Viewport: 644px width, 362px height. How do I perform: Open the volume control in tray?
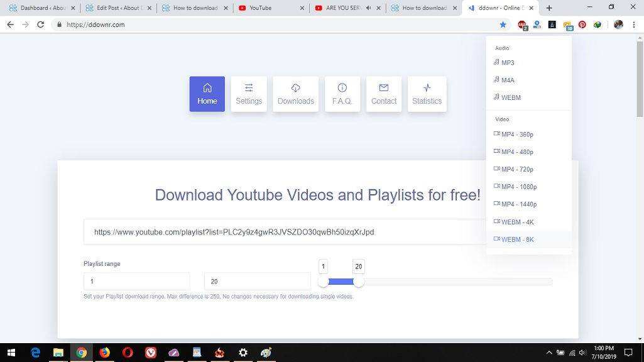point(582,353)
